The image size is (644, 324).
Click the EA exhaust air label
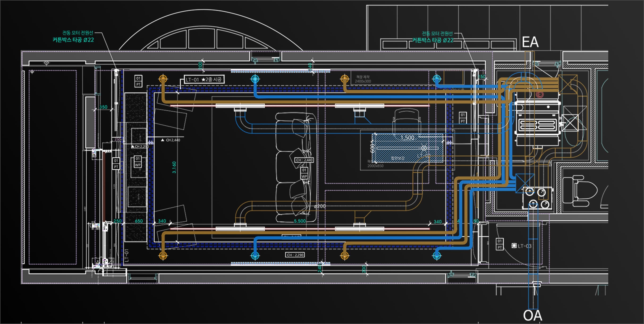pyautogui.click(x=530, y=42)
